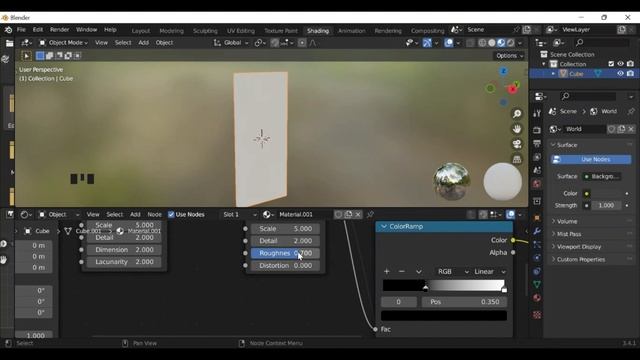Open the RGB color mode dropdown

click(453, 271)
